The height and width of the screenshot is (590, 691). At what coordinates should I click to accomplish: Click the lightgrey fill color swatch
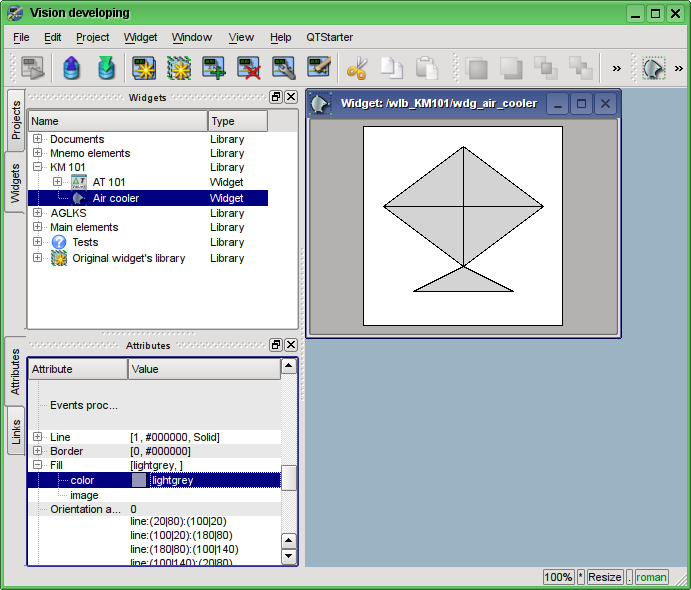(x=139, y=480)
